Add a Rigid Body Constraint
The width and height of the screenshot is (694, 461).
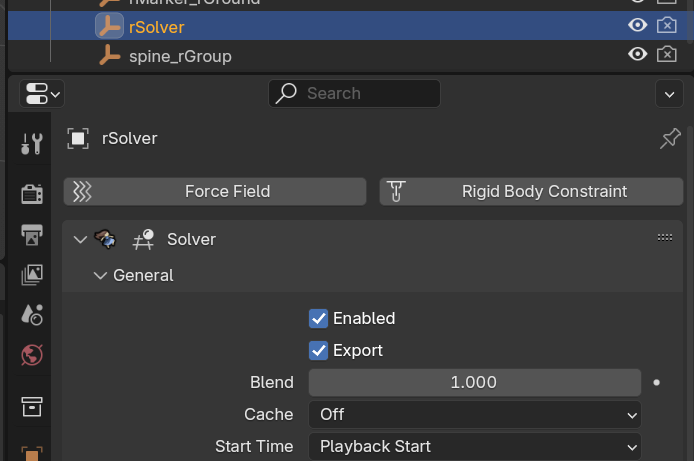(531, 191)
